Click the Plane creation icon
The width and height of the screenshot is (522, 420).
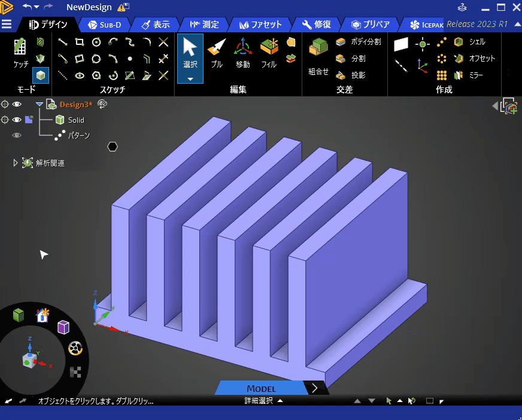(x=401, y=44)
